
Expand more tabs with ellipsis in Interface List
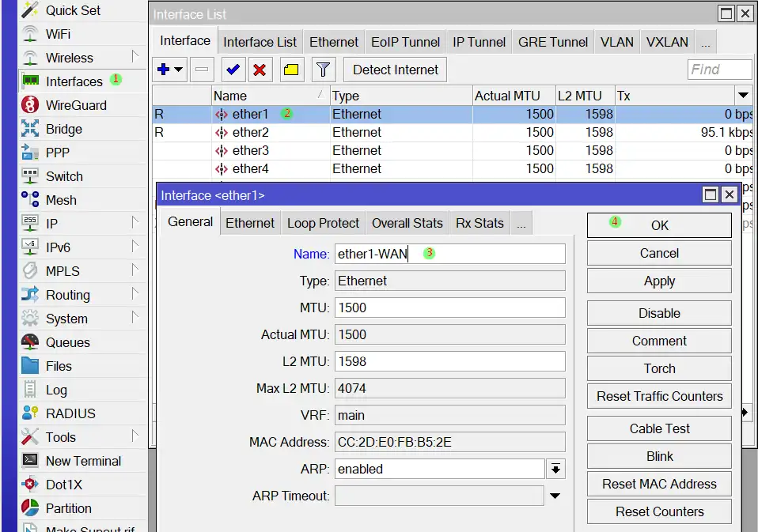(x=705, y=42)
